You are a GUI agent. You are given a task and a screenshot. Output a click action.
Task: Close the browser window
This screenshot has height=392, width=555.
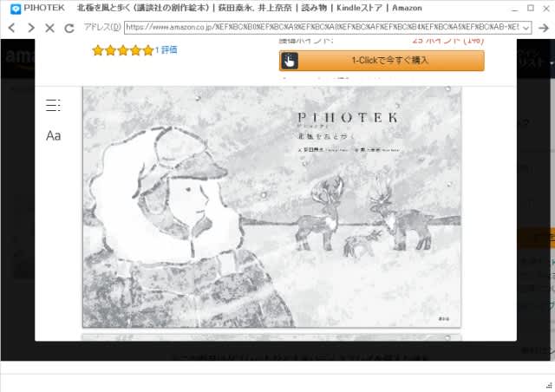tap(546, 8)
